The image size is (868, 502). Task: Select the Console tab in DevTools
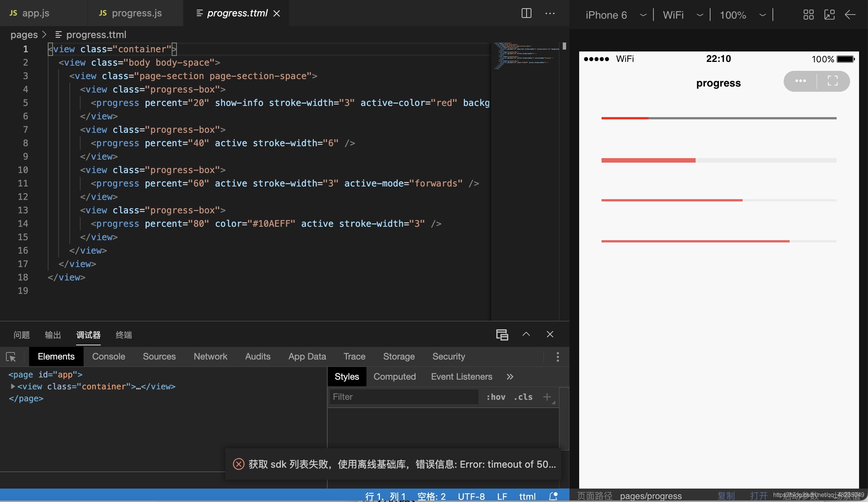[108, 355]
